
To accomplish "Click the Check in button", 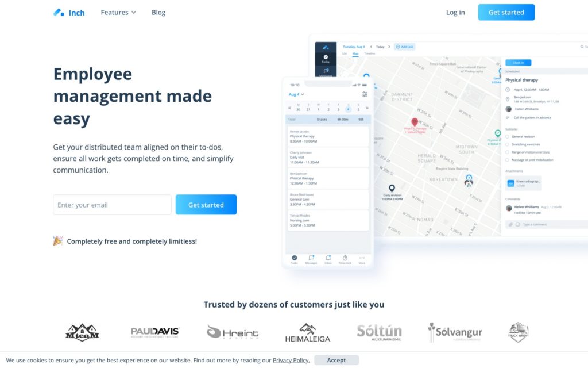I will click(x=519, y=63).
